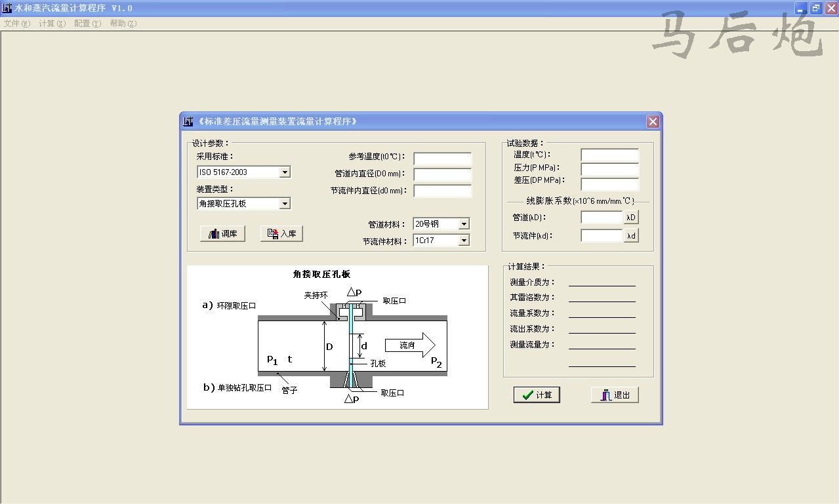Screen dimensions: 839x504
Task: Open the 帮助 menu
Action: point(123,24)
